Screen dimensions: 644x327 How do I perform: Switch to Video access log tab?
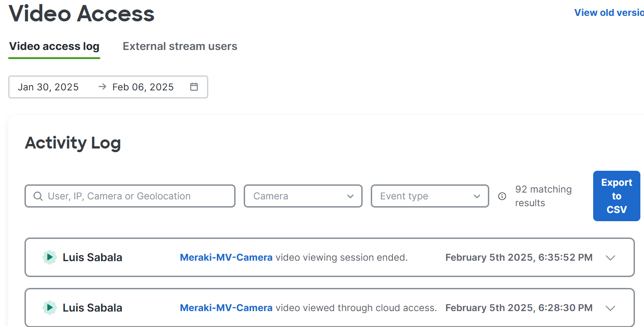(x=54, y=46)
